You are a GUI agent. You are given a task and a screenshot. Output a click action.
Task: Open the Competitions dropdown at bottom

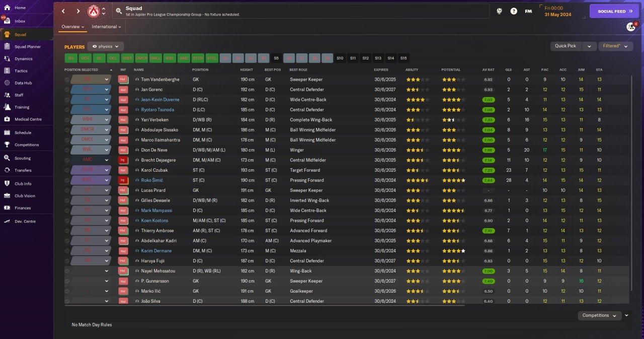(600, 315)
